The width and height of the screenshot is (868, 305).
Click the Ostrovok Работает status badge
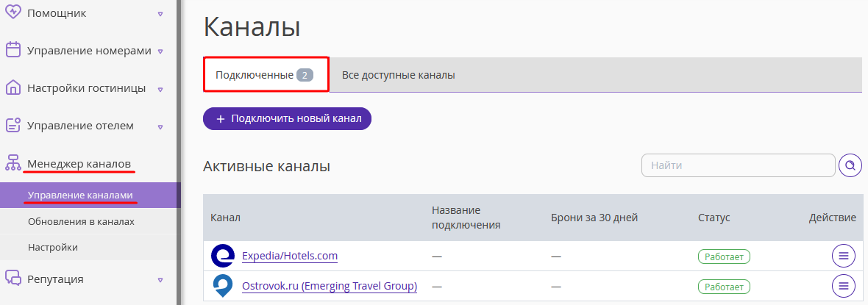[724, 286]
